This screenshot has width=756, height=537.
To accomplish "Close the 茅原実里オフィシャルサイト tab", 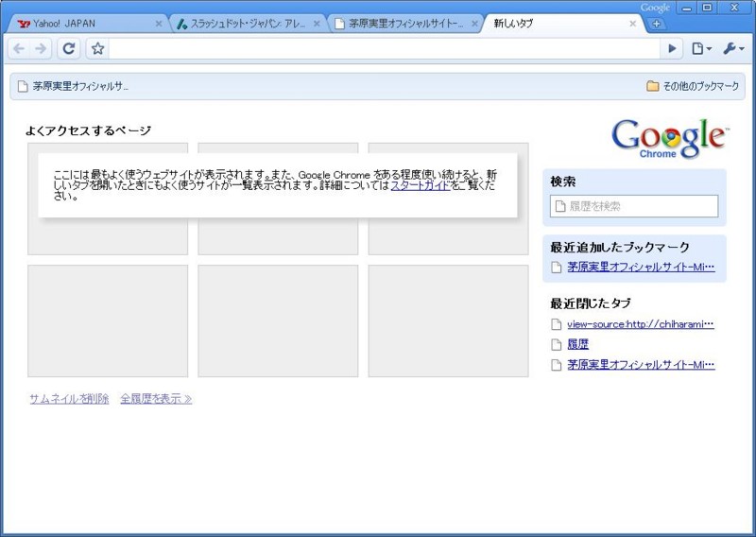I will click(x=475, y=24).
